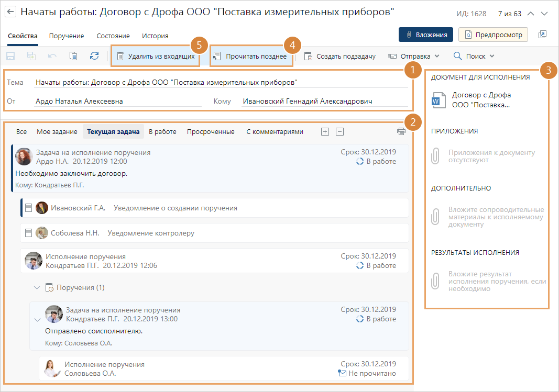559x392 pixels.
Task: Switch to the Состояние tab
Action: click(113, 36)
